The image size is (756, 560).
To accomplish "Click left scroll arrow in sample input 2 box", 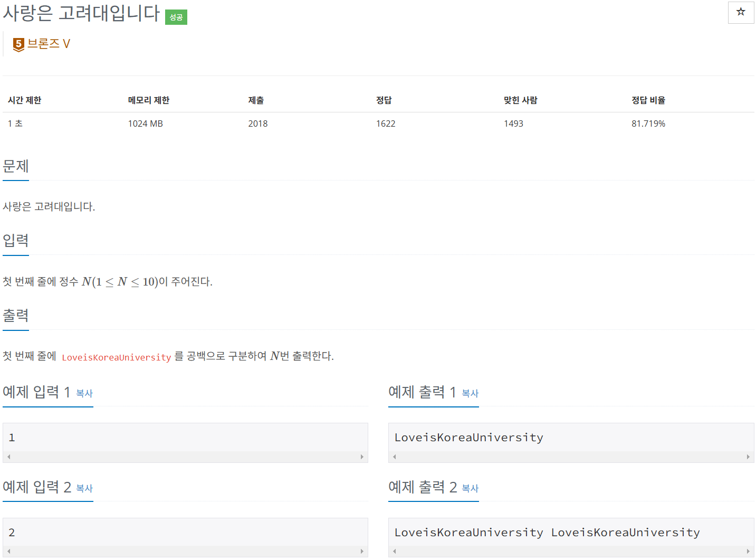I will click(x=9, y=551).
